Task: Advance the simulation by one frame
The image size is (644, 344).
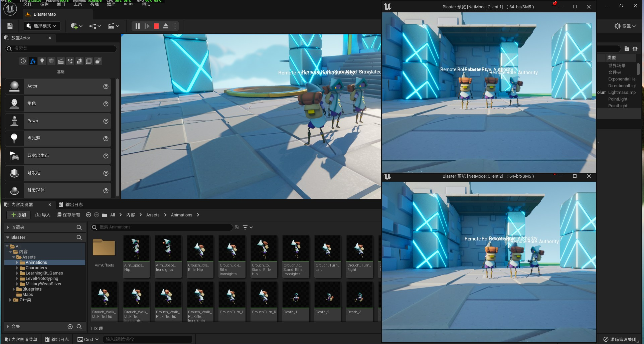Action: tap(147, 26)
